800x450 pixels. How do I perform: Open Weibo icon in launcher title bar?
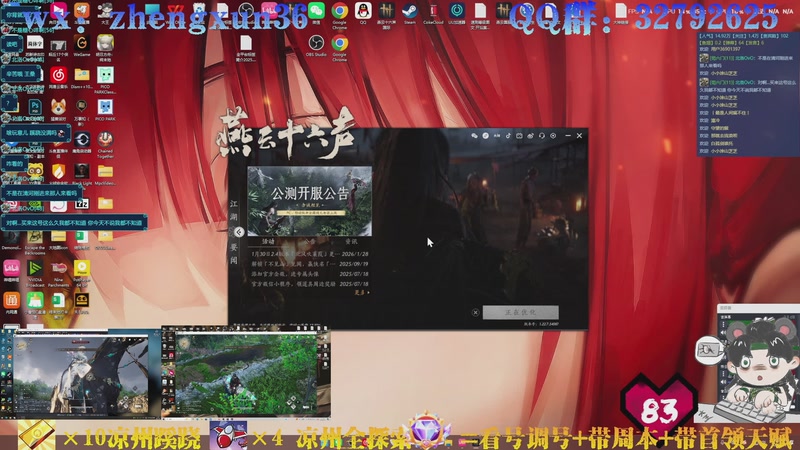[x=531, y=136]
